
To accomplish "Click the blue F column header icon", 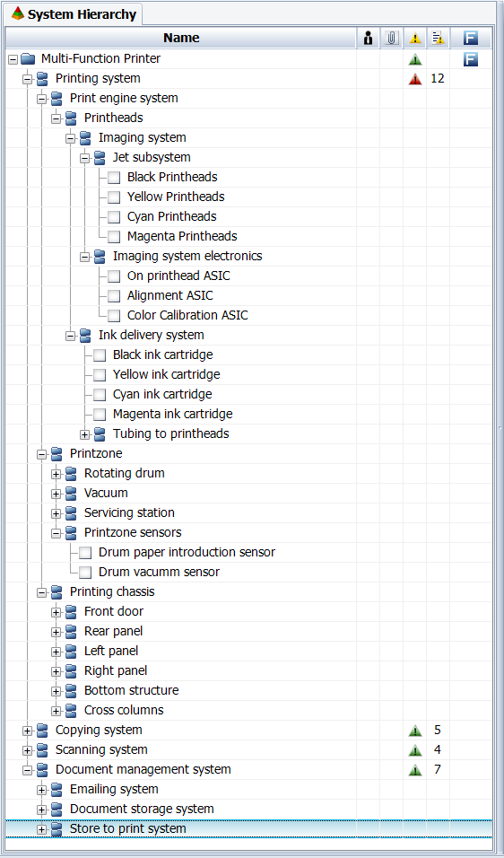I will 471,39.
